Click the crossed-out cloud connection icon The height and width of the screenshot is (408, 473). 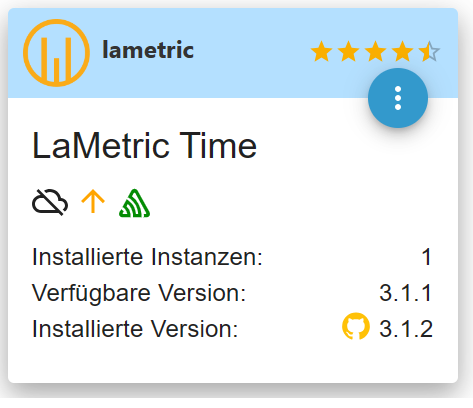[x=50, y=202]
